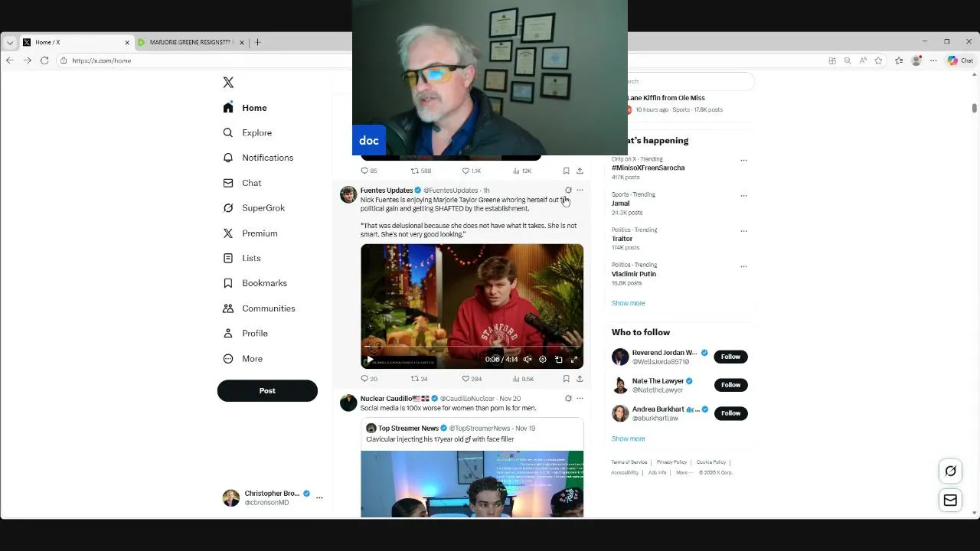Open Copilot Chat in the browser

coord(960,60)
